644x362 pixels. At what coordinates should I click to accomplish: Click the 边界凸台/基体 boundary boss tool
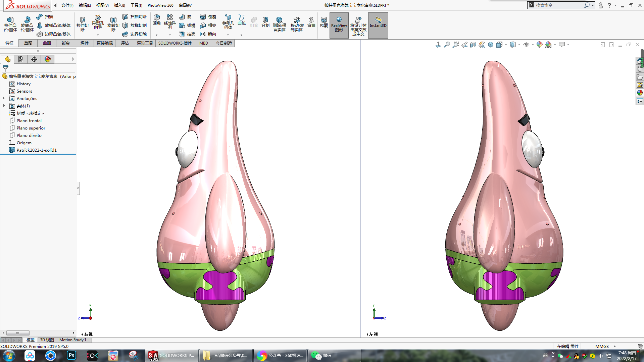coord(54,34)
